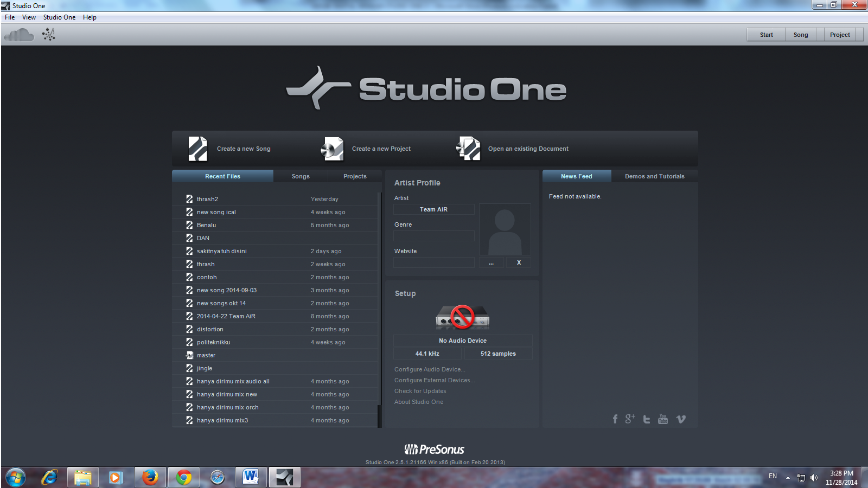Click the browse image '...' button
Viewport: 868px width, 488px height.
tap(492, 262)
